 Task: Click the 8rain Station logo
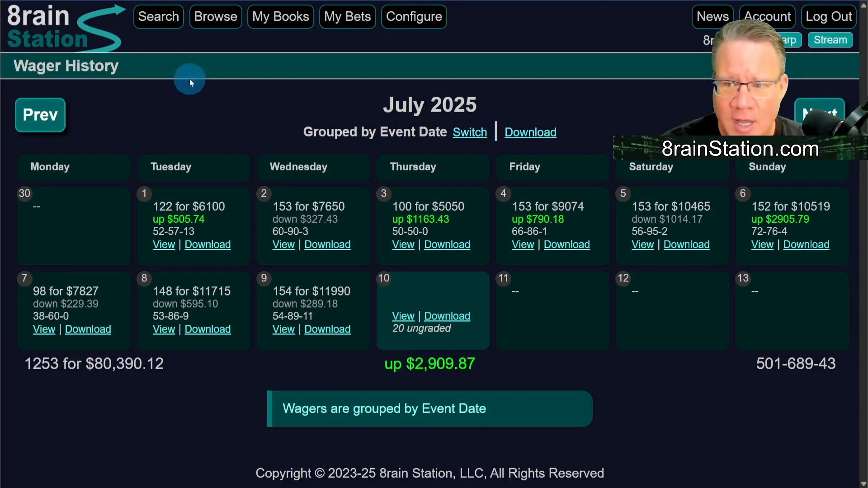pos(63,27)
